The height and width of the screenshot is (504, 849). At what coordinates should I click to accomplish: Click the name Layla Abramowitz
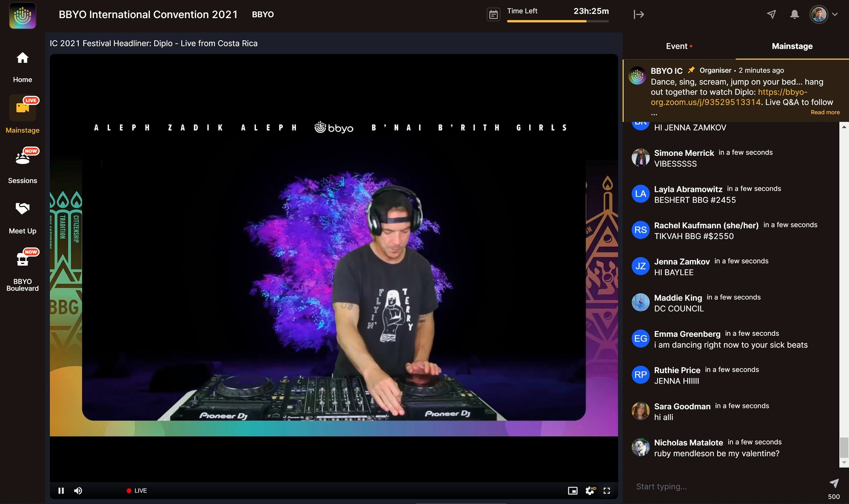point(688,189)
